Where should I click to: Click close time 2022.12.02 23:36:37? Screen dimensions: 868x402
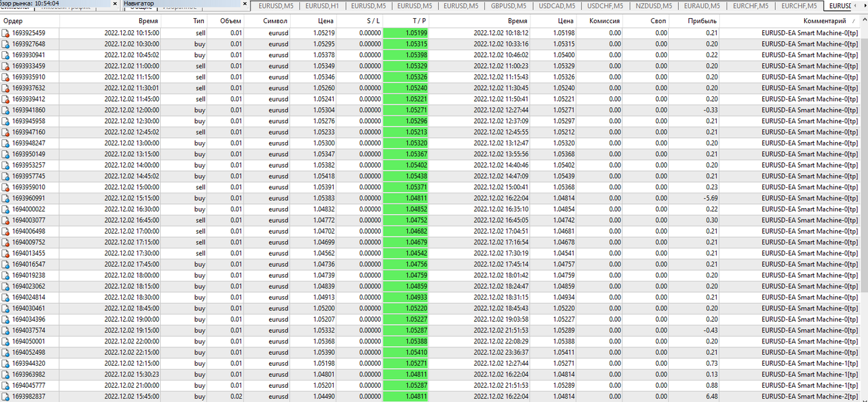point(501,352)
